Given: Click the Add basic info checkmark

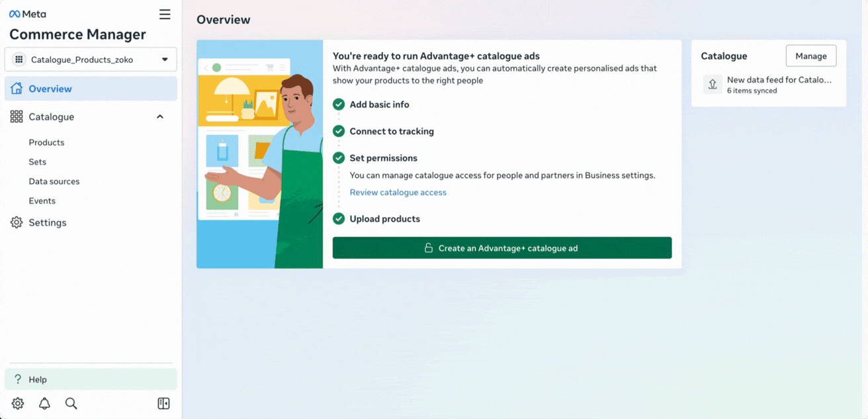Looking at the screenshot, I should click(339, 105).
